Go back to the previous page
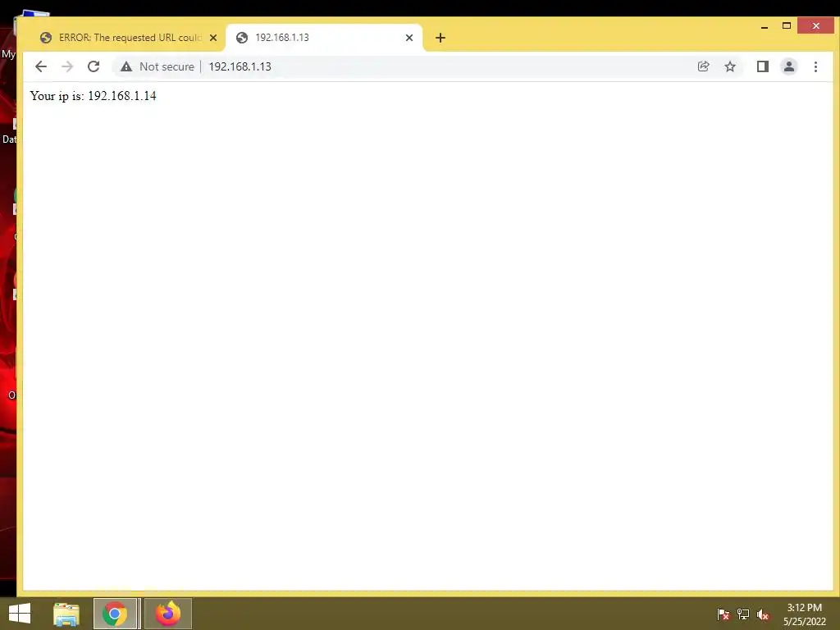This screenshot has height=630, width=840. tap(41, 66)
